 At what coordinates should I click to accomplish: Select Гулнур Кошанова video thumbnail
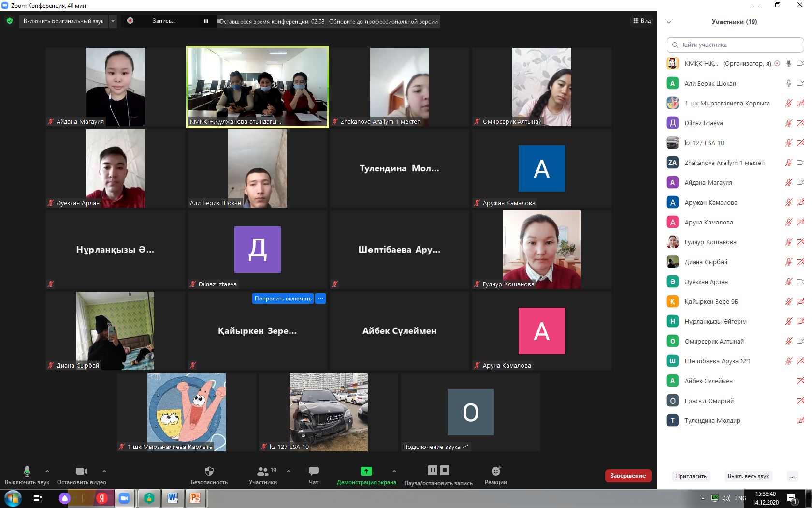point(541,250)
